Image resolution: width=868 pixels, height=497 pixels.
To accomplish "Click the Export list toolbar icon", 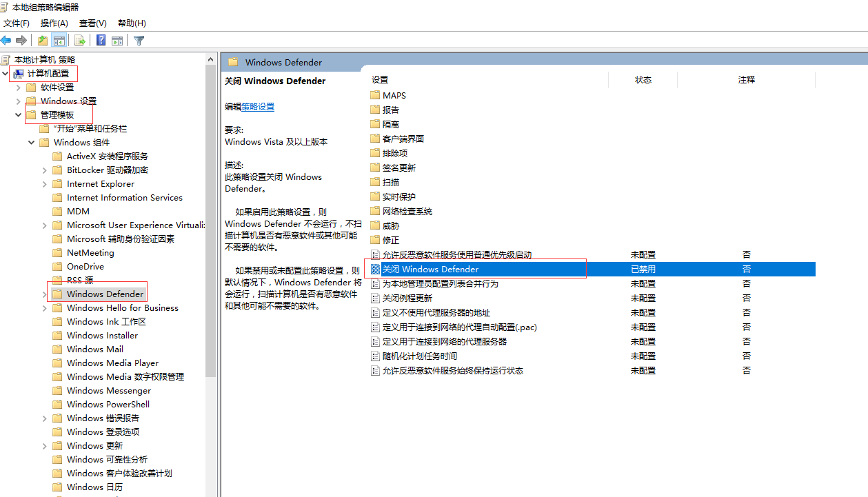I will pos(80,41).
